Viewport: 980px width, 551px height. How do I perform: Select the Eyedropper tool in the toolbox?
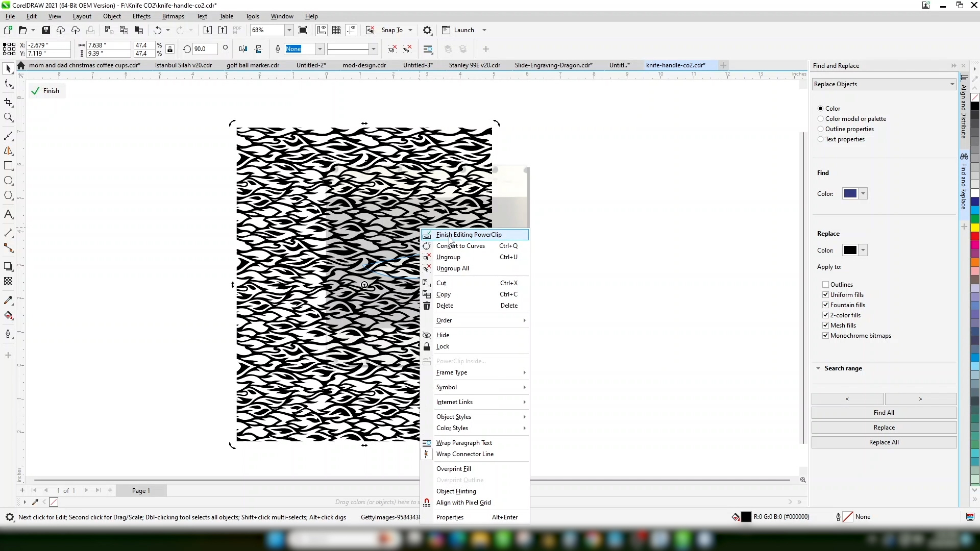(x=8, y=300)
